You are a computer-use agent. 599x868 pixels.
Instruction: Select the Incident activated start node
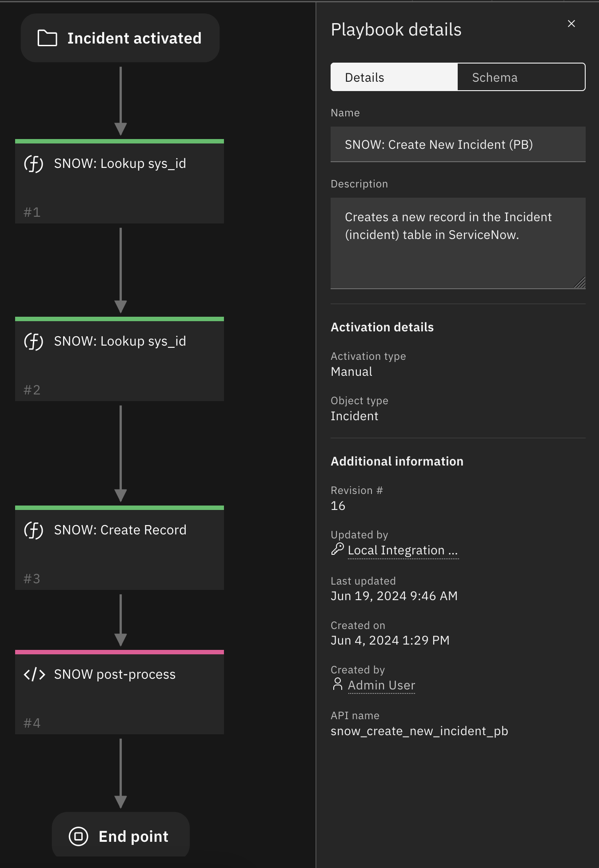point(134,38)
